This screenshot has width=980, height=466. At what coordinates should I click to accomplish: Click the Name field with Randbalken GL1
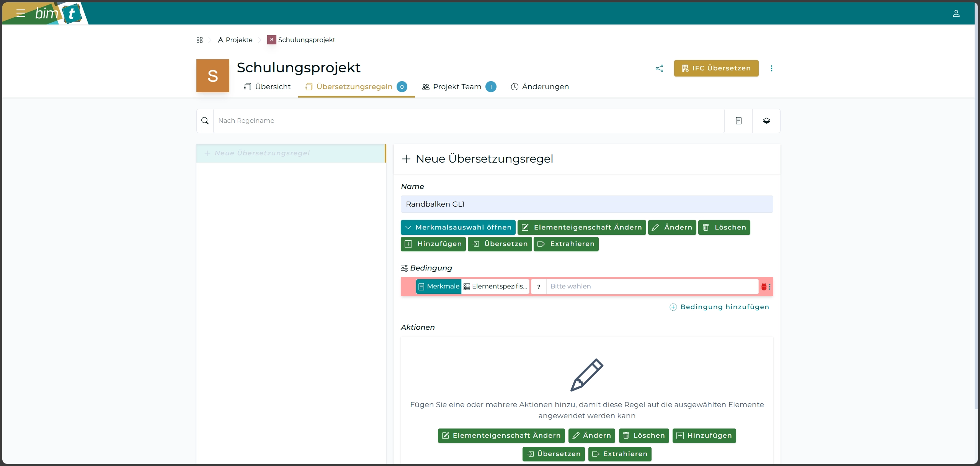click(x=586, y=204)
